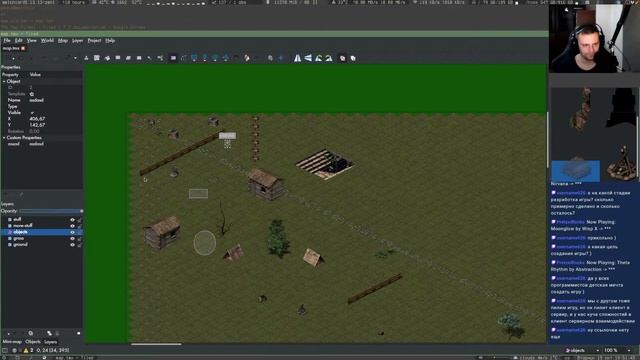
Task: Adjust the layer Opacity slider
Action: (x=51, y=211)
